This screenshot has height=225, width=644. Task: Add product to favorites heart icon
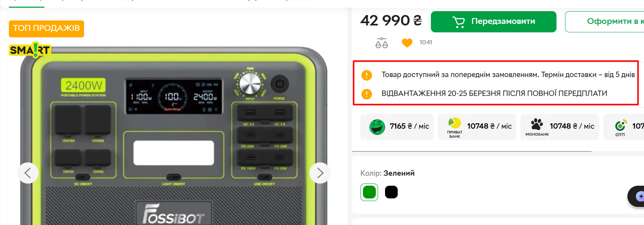(x=407, y=42)
